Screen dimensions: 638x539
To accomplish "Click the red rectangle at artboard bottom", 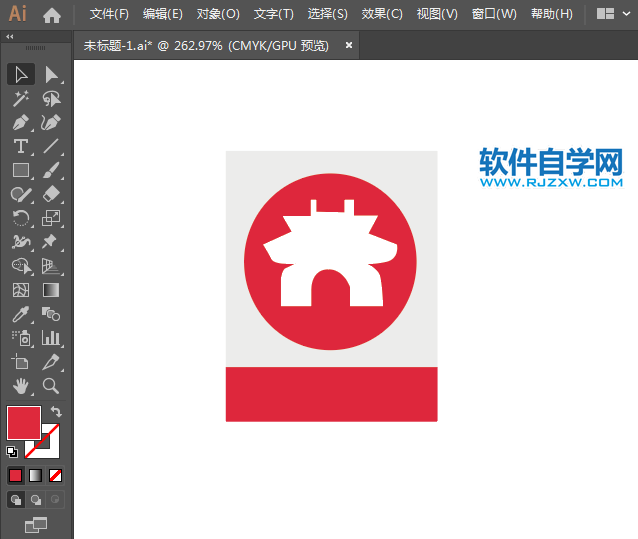I will (332, 394).
